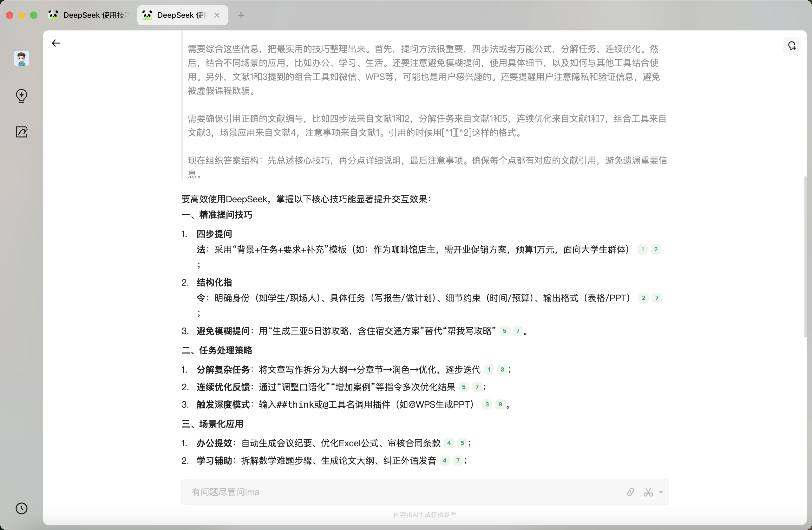Open citation 3 after 触发深度模式 line
The height and width of the screenshot is (530, 812).
pyautogui.click(x=487, y=404)
